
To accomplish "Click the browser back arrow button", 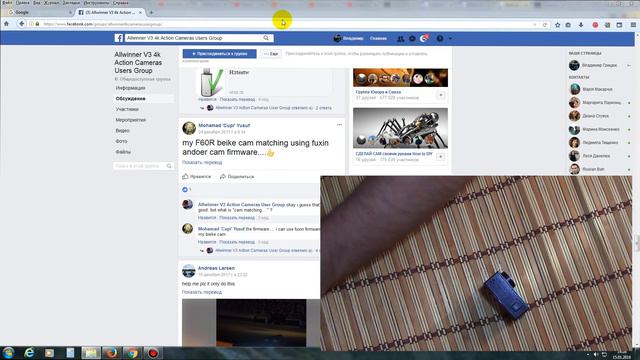I will [x=21, y=24].
